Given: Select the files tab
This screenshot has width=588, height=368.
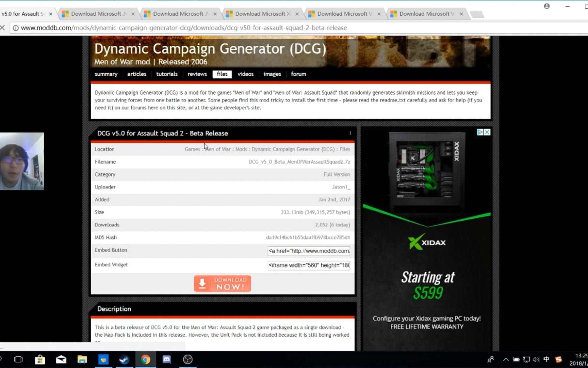Looking at the screenshot, I should 222,74.
